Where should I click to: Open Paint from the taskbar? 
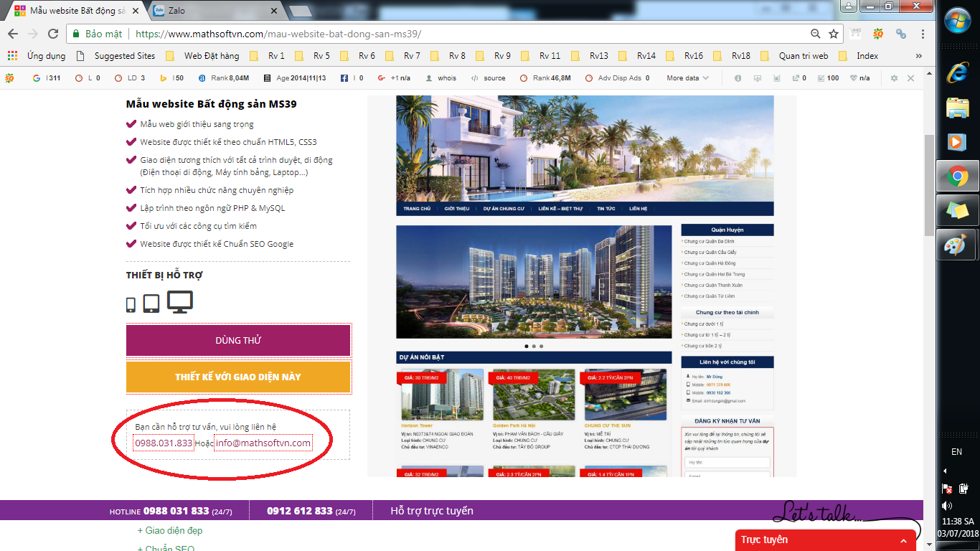(957, 245)
